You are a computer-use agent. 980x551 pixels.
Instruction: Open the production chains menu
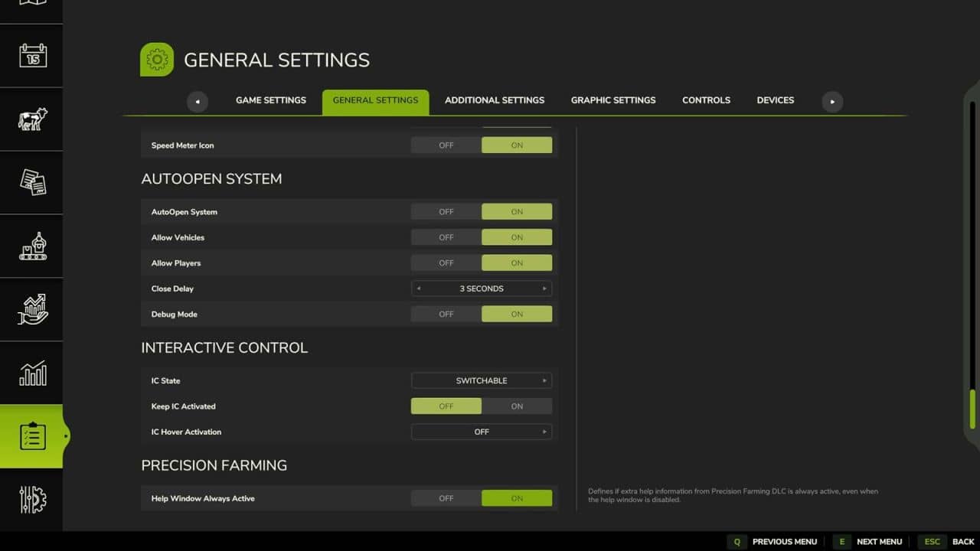(x=31, y=246)
